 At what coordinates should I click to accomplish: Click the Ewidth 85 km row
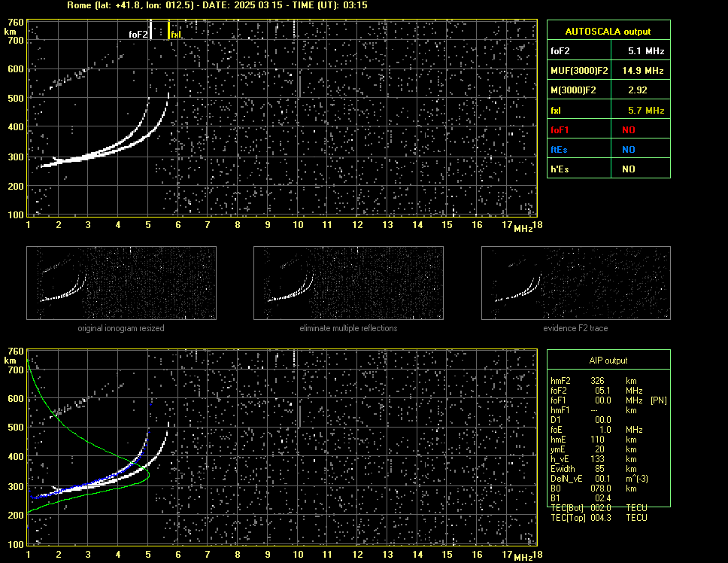[x=593, y=469]
